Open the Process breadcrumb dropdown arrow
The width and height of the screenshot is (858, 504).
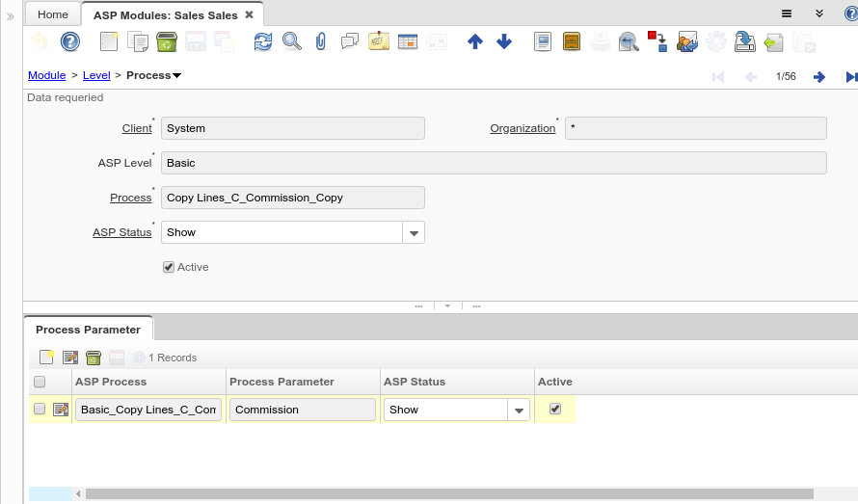177,75
